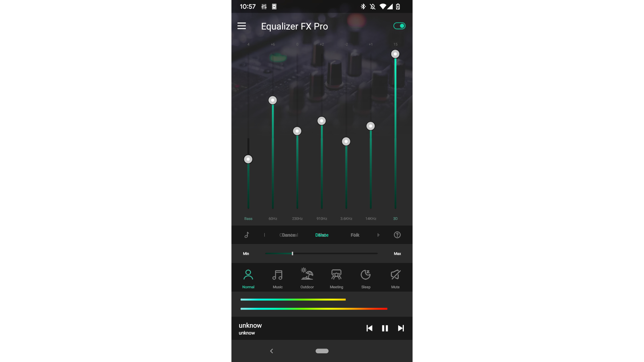This screenshot has width=644, height=362.
Task: Skip to next track using forward button
Action: (401, 328)
